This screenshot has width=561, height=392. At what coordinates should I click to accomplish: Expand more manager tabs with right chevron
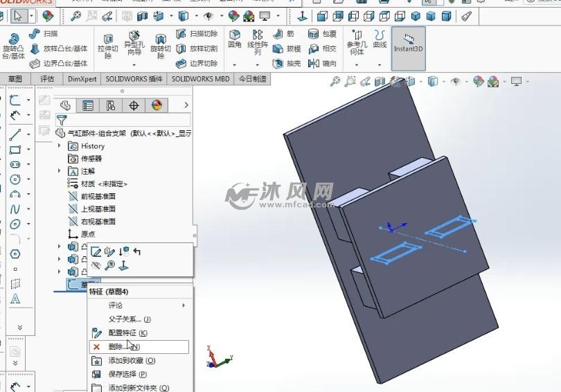click(186, 105)
